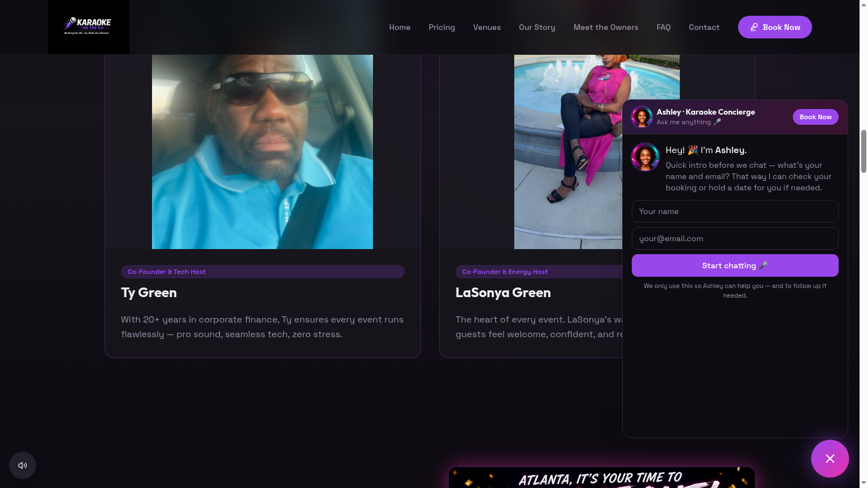Click the LaSonya Green heading

tap(503, 293)
